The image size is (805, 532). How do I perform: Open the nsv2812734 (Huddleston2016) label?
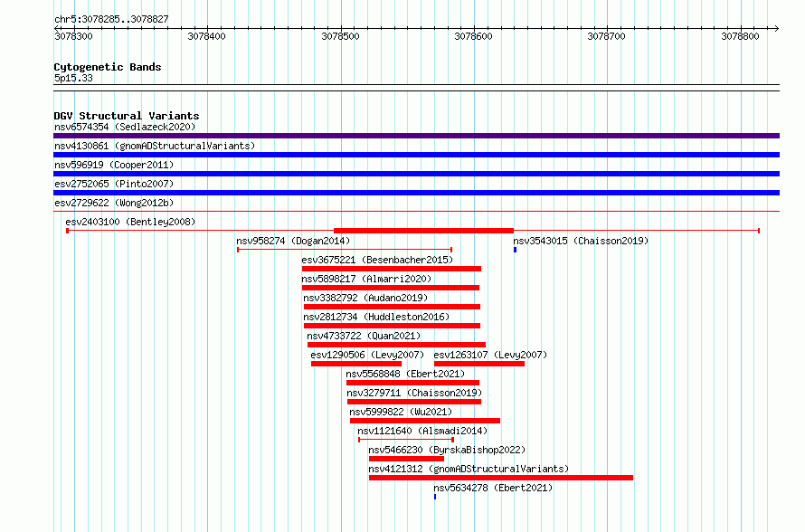point(376,317)
